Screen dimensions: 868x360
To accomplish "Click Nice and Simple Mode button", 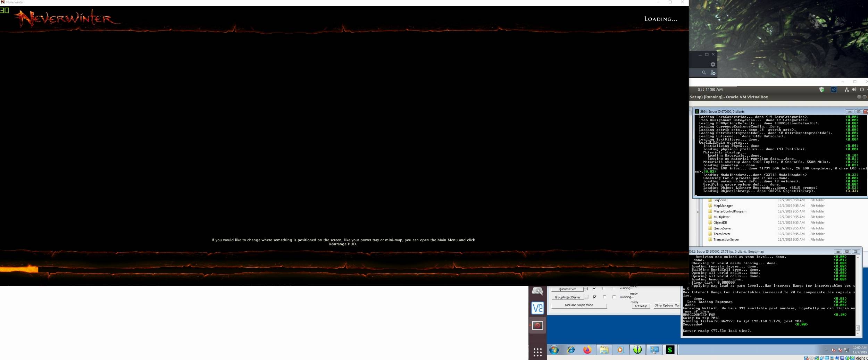I will [x=579, y=305].
